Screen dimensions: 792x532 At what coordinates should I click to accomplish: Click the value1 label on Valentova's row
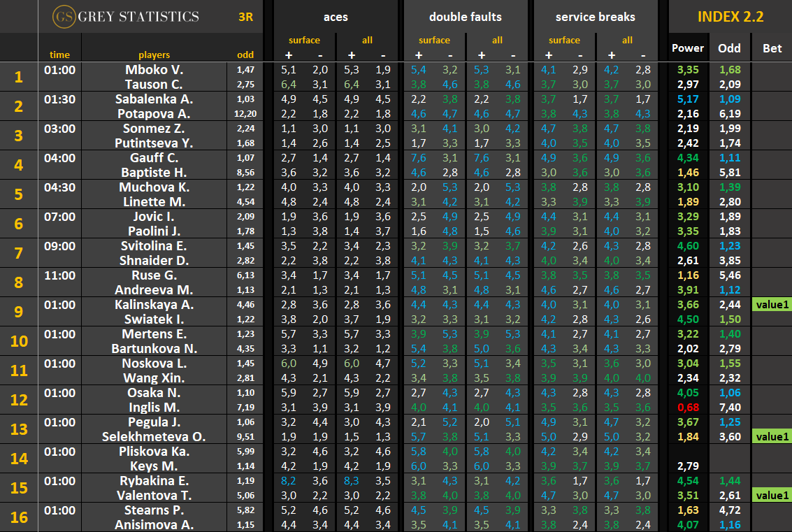772,496
